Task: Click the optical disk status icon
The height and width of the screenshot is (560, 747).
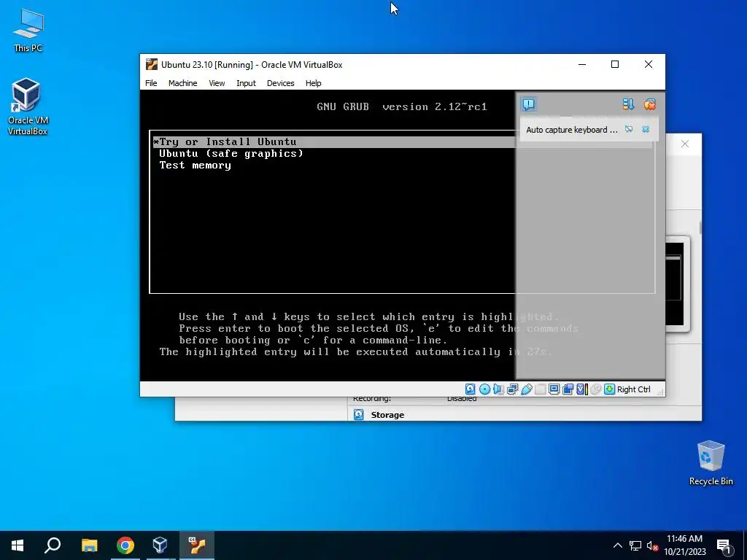Action: tap(484, 389)
